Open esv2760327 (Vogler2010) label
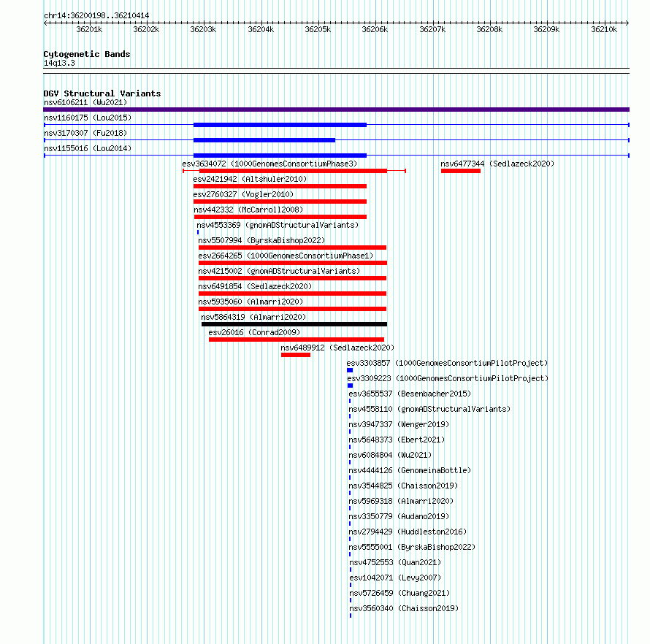 coord(243,194)
